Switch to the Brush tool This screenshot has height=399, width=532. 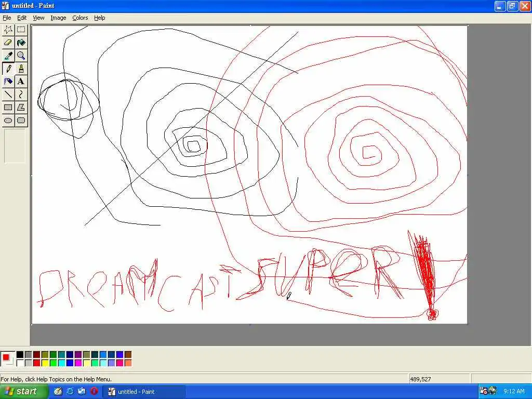pyautogui.click(x=21, y=69)
